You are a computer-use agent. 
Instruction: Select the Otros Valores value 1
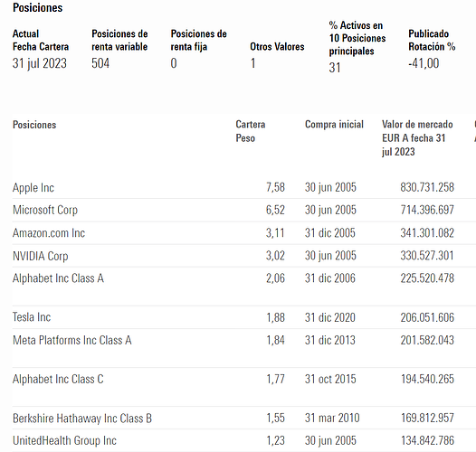(x=252, y=63)
